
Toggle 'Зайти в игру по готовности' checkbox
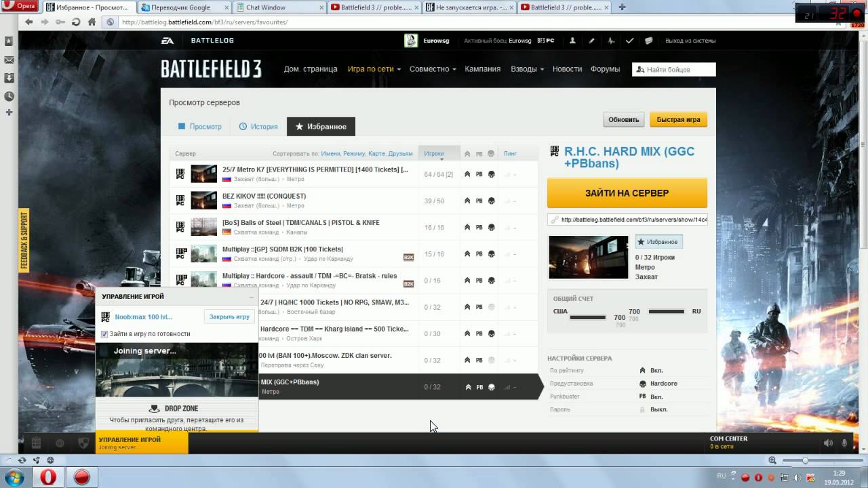[x=104, y=334]
